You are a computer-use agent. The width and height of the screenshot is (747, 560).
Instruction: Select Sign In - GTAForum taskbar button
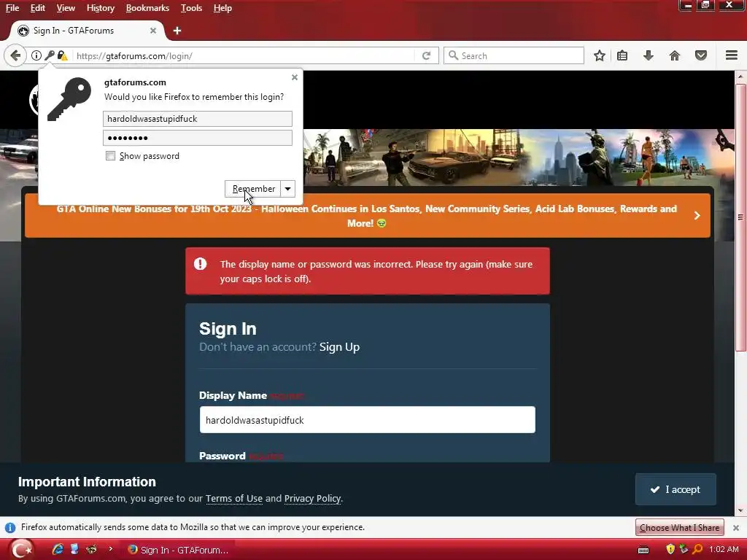(178, 550)
